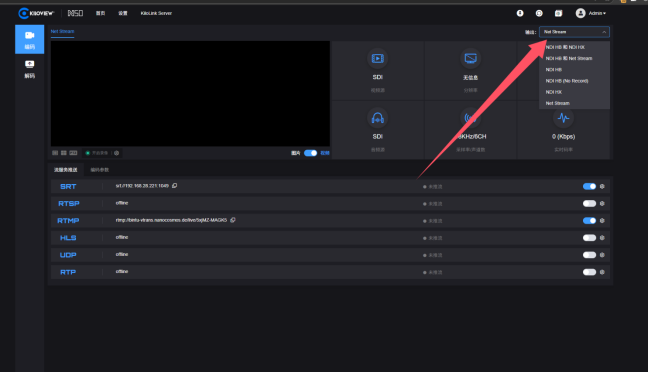Copy the RTMP stream URL
The height and width of the screenshot is (373, 648).
pos(233,220)
